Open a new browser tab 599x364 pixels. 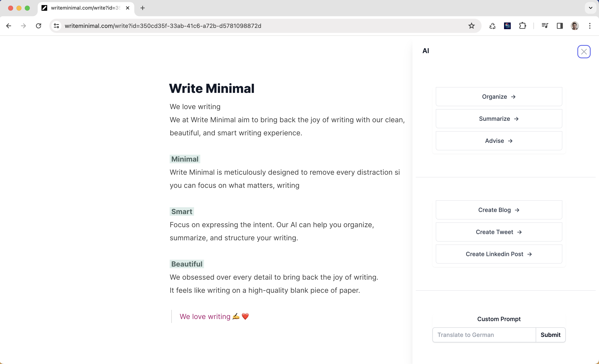tap(143, 8)
